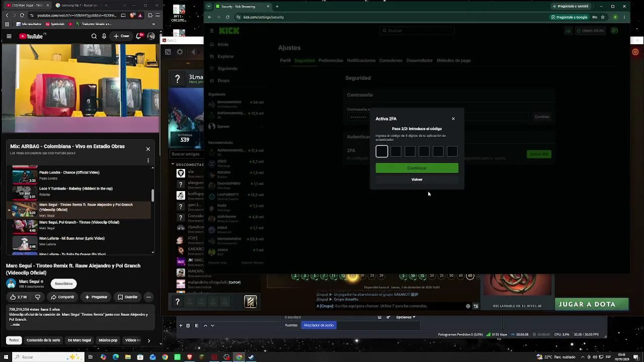Select the De Marc Seguí chip

click(79, 340)
